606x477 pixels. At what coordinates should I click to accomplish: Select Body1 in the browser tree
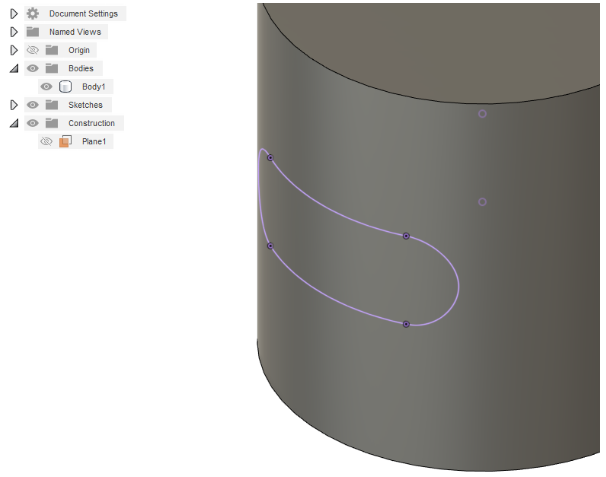point(94,87)
